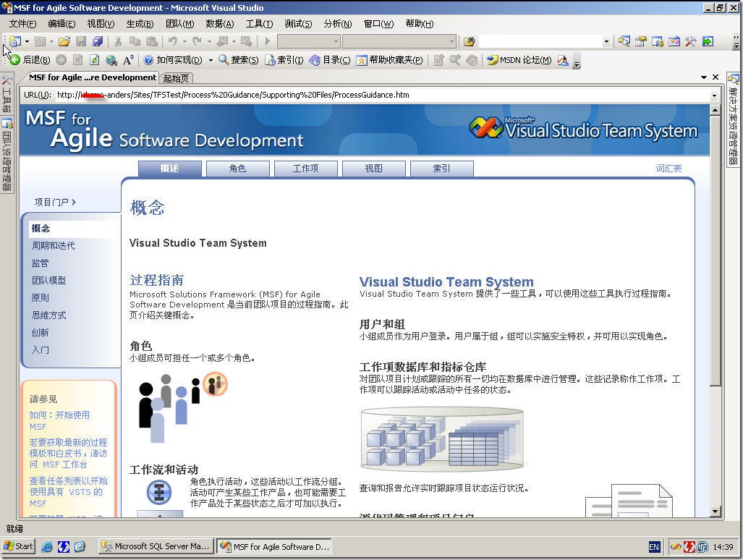This screenshot has height=560, width=743.
Task: Open the 团队(M) menu
Action: [179, 24]
